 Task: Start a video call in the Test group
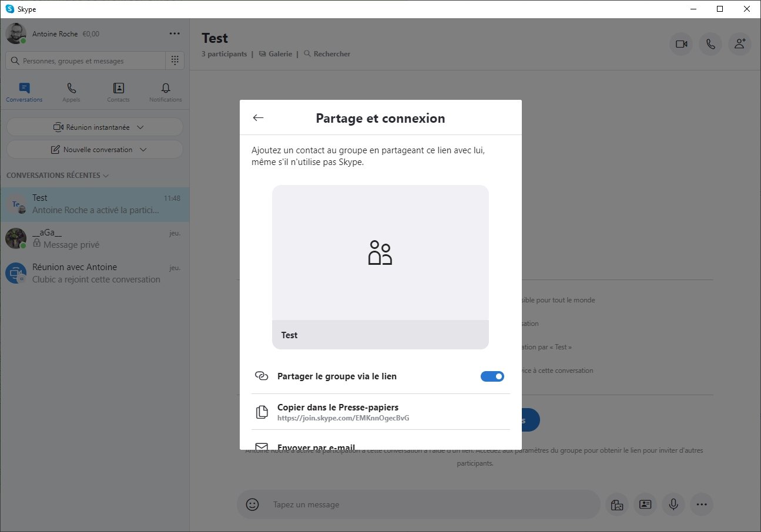pyautogui.click(x=680, y=44)
